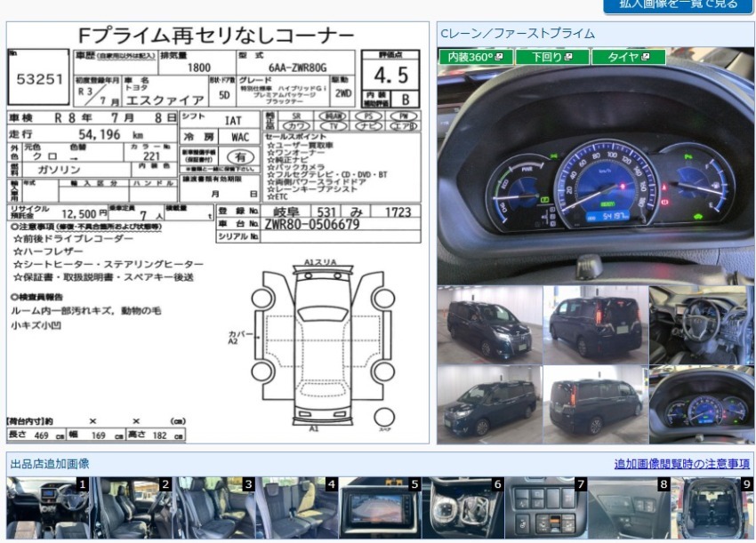Open the large dashboard meter photo
This screenshot has height=543, width=756.
596,165
